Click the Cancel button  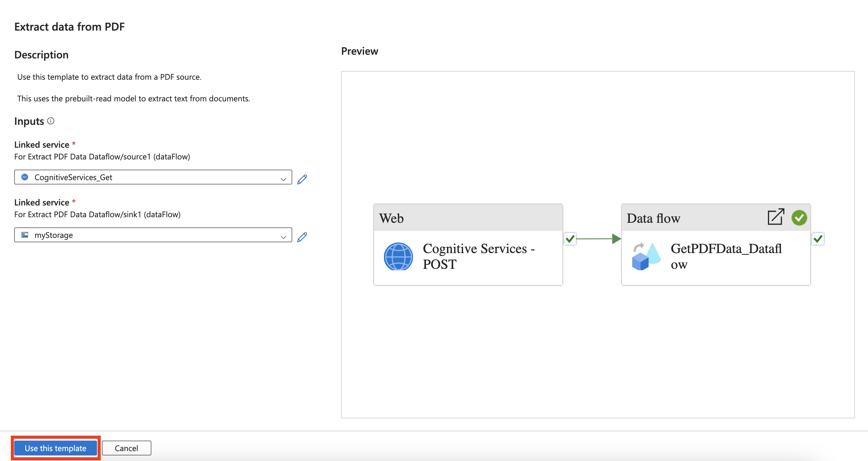coord(126,448)
